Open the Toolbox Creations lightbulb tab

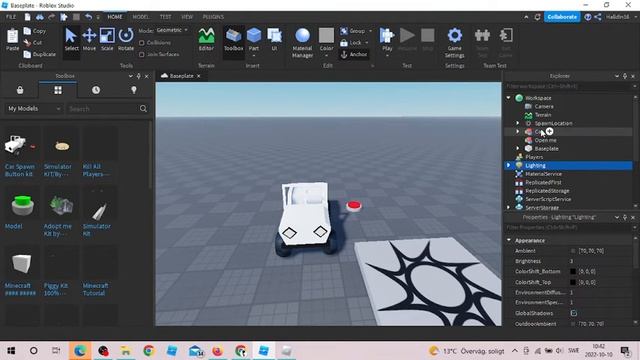coord(134,90)
